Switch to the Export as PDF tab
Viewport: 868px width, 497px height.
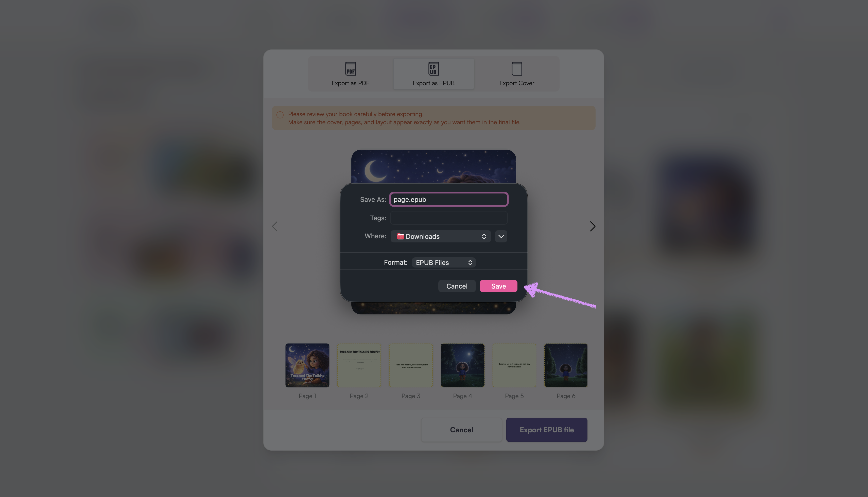350,74
